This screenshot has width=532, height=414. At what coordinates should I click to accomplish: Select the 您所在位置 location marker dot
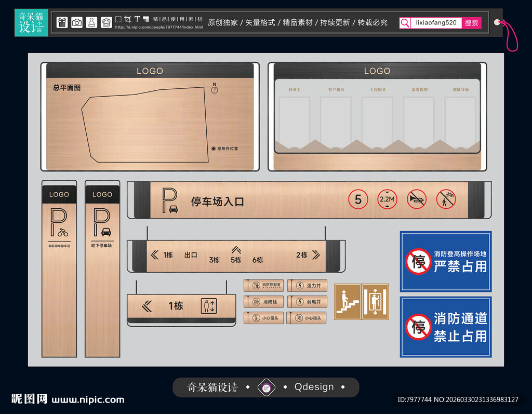pyautogui.click(x=214, y=149)
